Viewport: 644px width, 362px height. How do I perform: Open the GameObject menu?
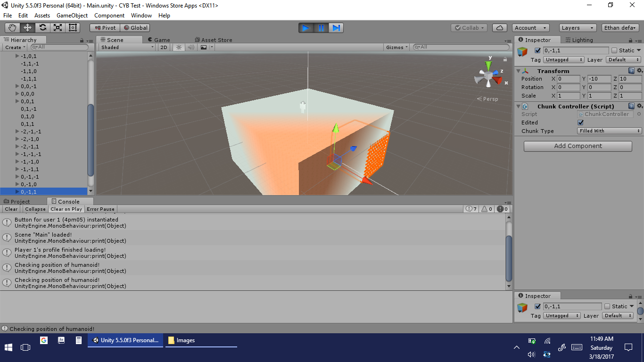(72, 16)
